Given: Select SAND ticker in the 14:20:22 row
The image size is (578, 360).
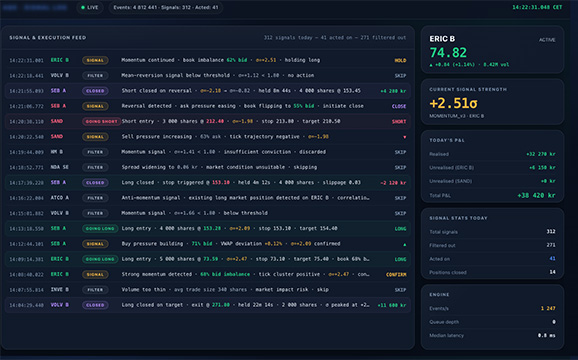Looking at the screenshot, I should (57, 137).
